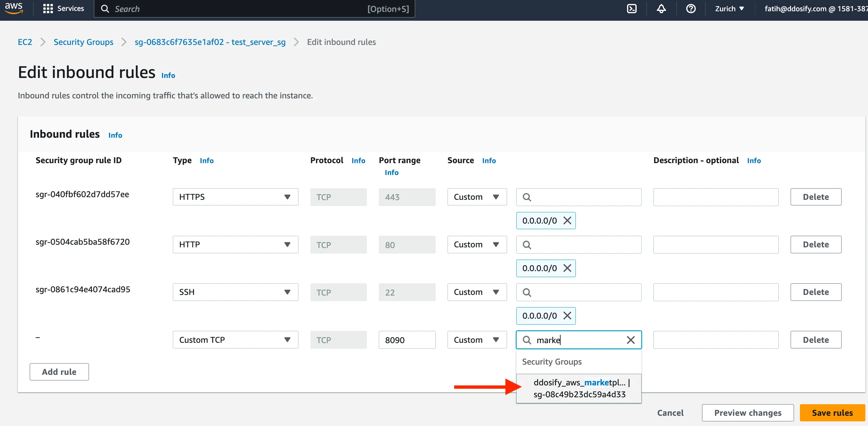Image resolution: width=868 pixels, height=426 pixels.
Task: Open Info link under Port range
Action: click(x=392, y=172)
